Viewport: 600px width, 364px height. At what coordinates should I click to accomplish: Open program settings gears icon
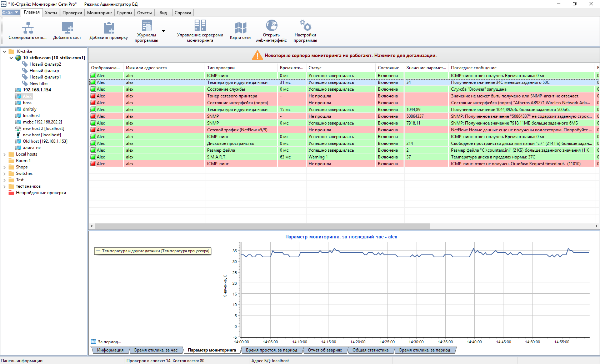coord(305,26)
